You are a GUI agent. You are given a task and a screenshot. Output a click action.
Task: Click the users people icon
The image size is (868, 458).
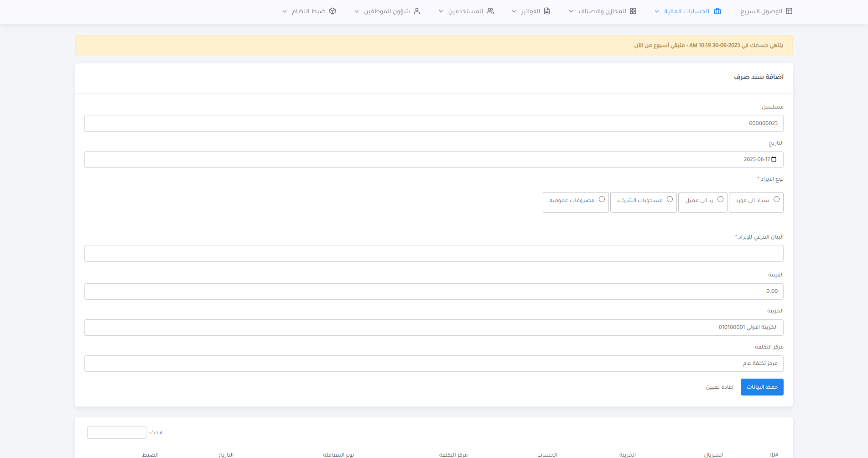(490, 11)
